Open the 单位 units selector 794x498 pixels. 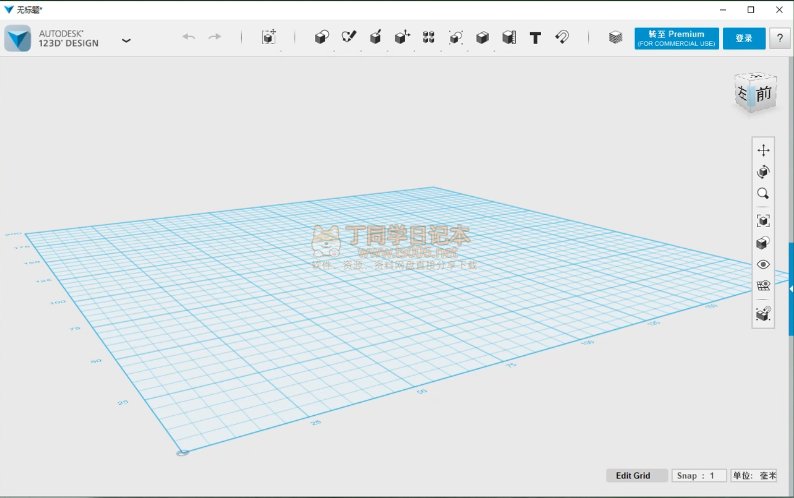click(x=757, y=476)
